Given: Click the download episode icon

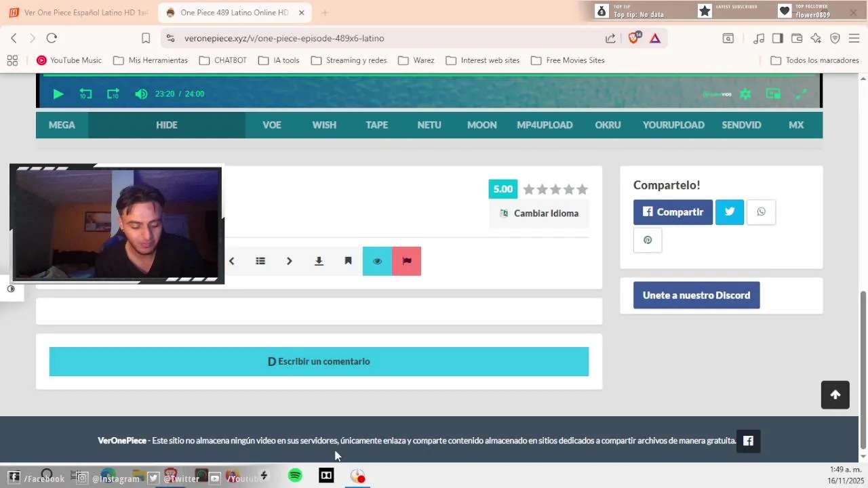Looking at the screenshot, I should [x=319, y=261].
